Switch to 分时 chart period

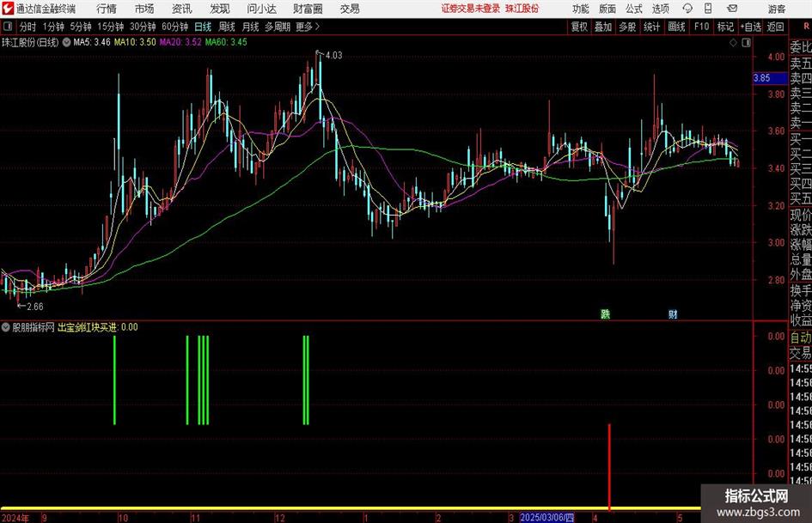point(28,27)
